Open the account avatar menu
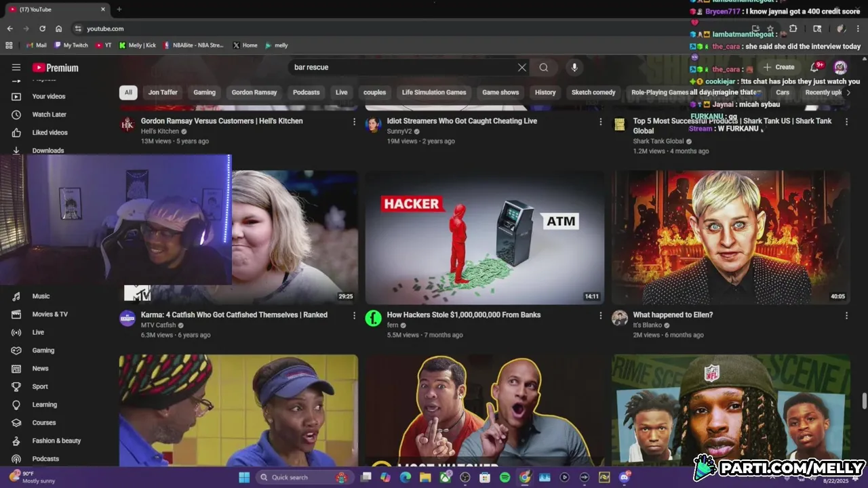868x488 pixels. (840, 67)
